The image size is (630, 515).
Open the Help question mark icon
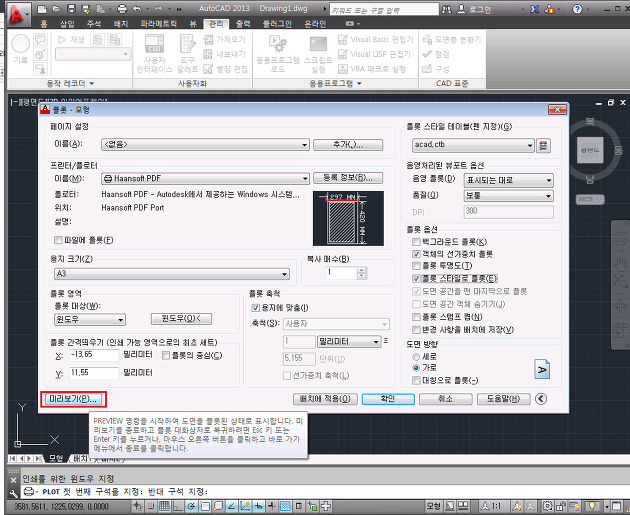click(577, 9)
